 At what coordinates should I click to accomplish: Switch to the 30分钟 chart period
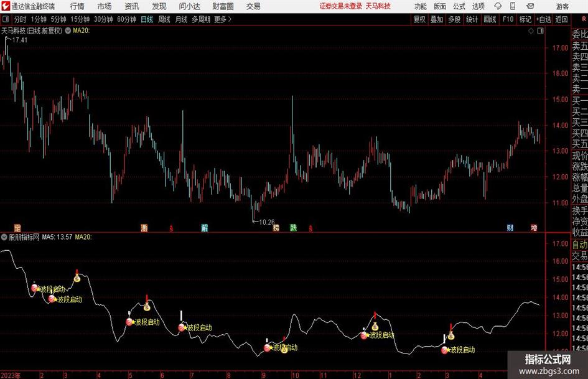click(x=103, y=19)
